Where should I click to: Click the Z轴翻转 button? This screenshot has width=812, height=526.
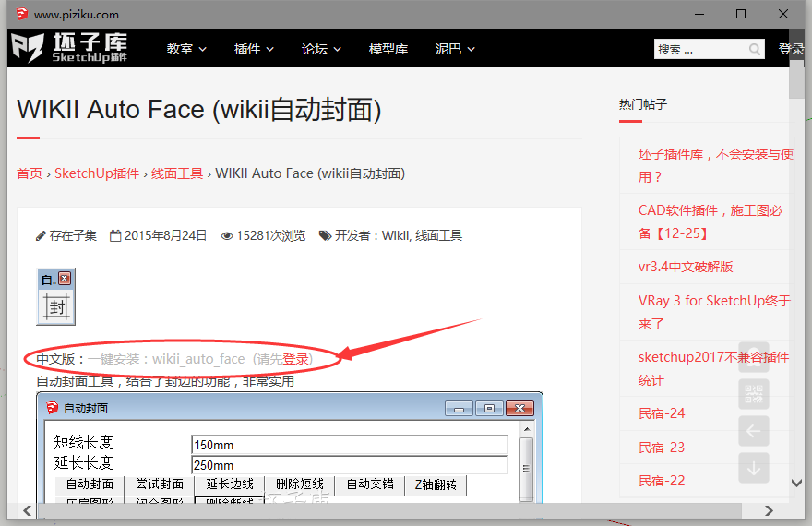coord(436,484)
